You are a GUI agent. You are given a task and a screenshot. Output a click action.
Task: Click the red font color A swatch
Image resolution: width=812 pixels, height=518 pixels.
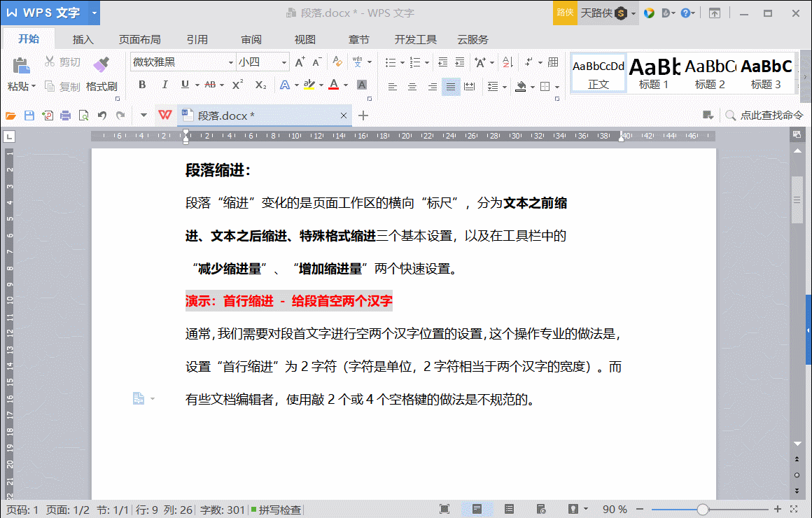tap(334, 85)
